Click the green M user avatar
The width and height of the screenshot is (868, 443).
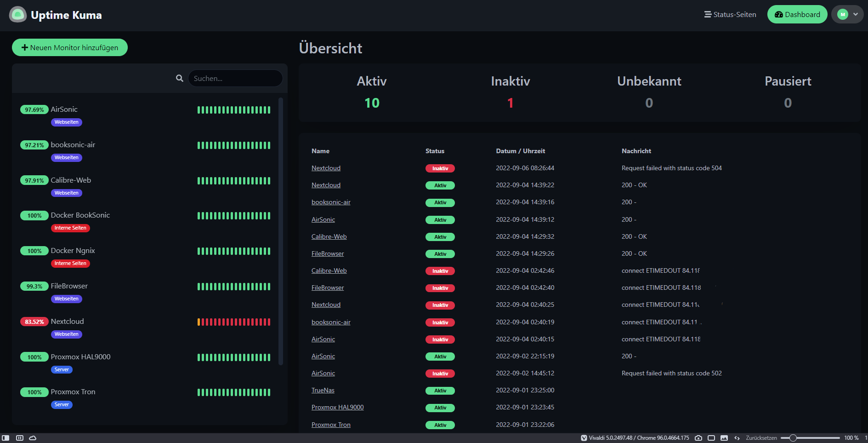pyautogui.click(x=843, y=15)
